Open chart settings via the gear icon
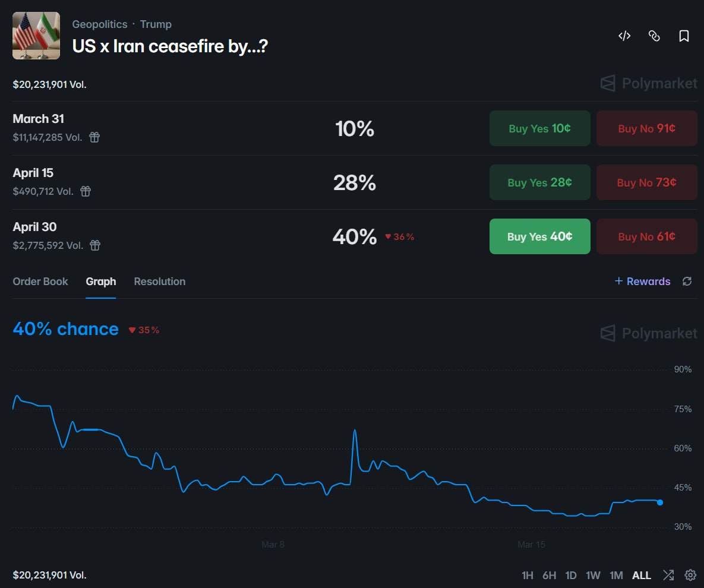The width and height of the screenshot is (704, 588). click(690, 575)
